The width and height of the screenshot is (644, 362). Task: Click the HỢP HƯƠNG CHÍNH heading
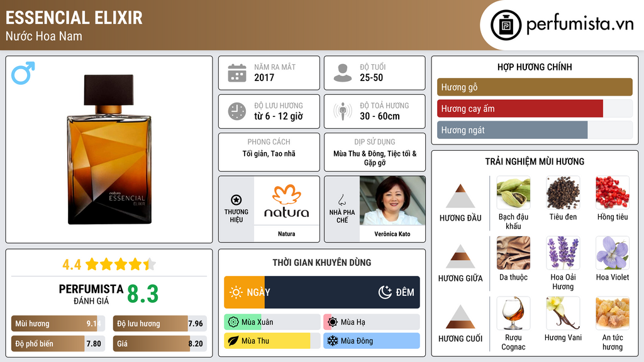point(535,67)
